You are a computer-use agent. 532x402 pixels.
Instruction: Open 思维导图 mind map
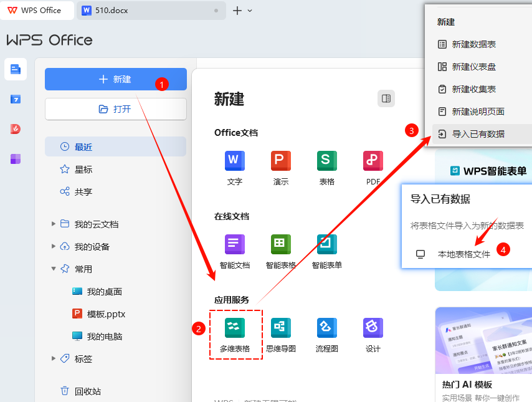[281, 335]
